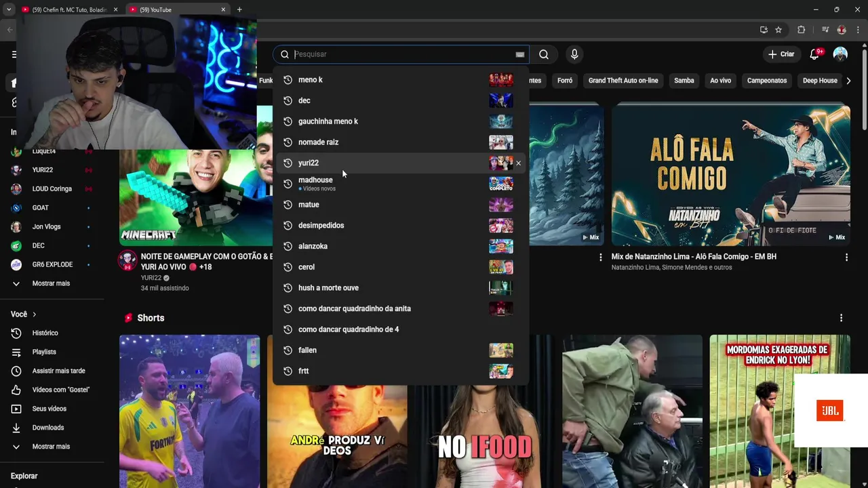Screen dimensions: 868x488
Task: Pick the 'yuri22' suggestion
Action: coord(401,163)
